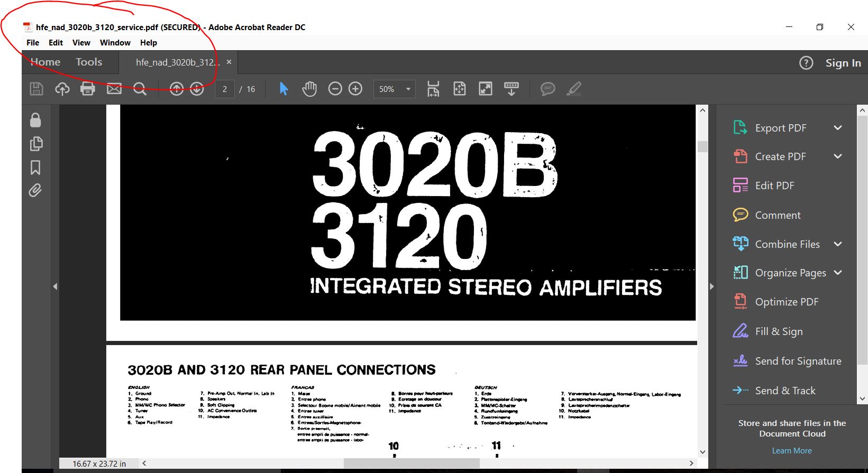Open security lock panel in sidebar
The image size is (868, 473).
35,120
